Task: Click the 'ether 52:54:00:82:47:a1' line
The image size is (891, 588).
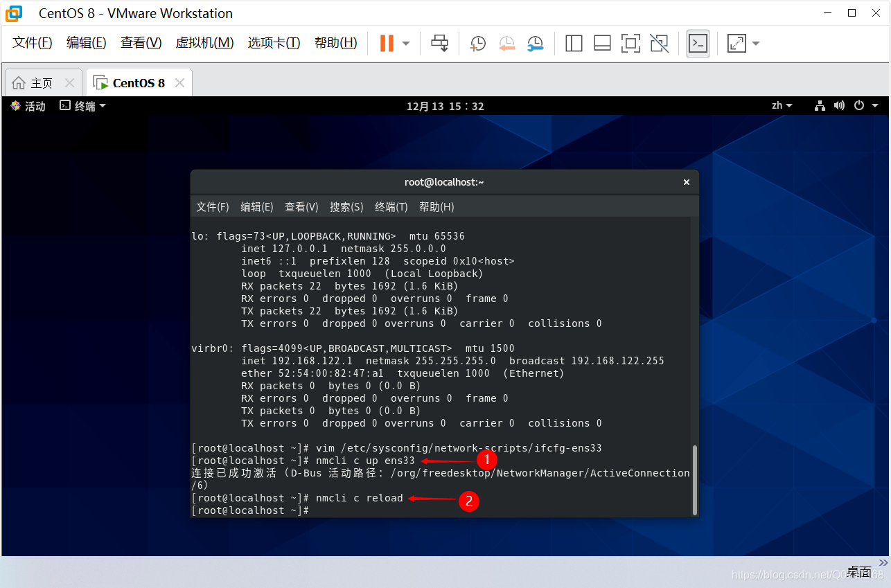Action: click(x=403, y=373)
